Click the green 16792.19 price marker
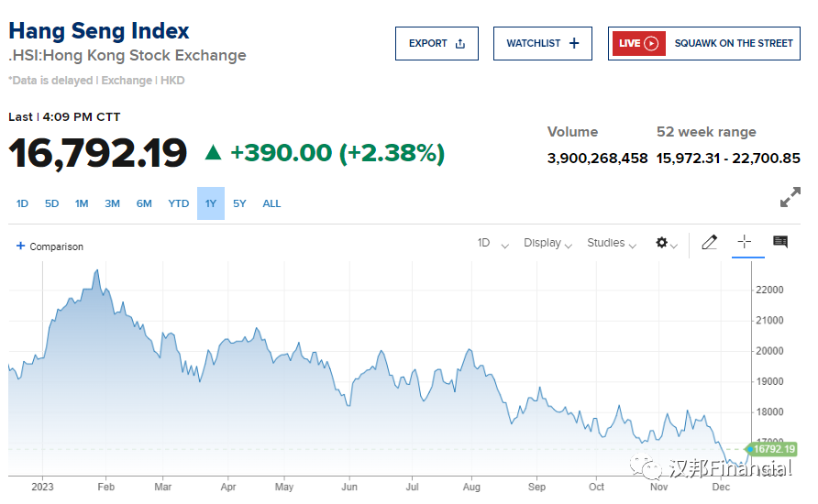 click(x=773, y=449)
